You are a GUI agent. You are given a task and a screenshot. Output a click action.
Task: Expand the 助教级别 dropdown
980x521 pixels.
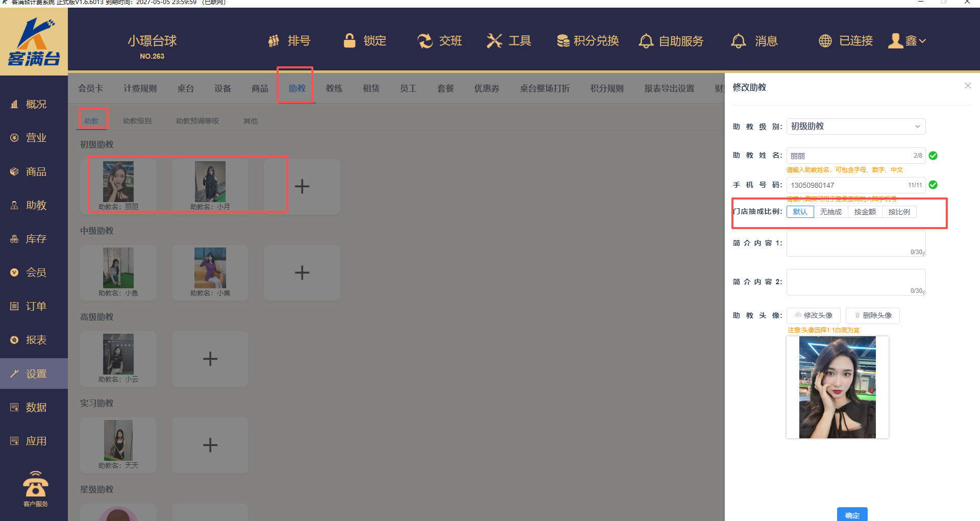[x=856, y=127]
